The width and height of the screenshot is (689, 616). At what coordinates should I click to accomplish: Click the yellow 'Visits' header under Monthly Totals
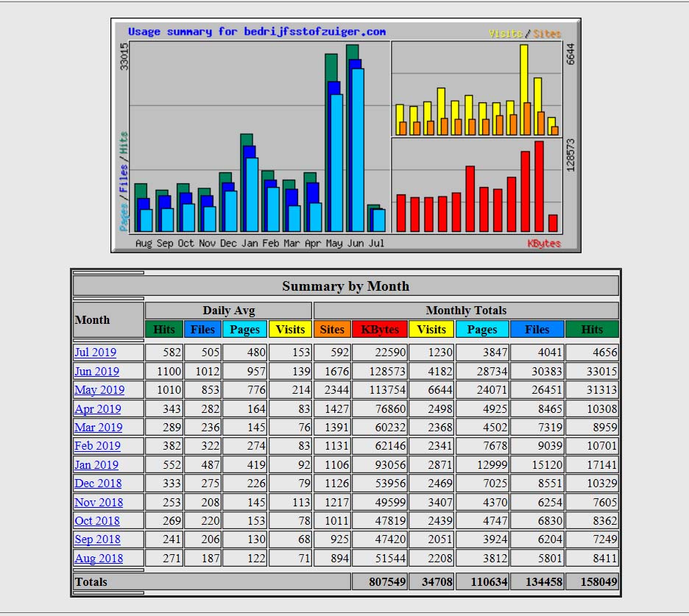pos(431,329)
